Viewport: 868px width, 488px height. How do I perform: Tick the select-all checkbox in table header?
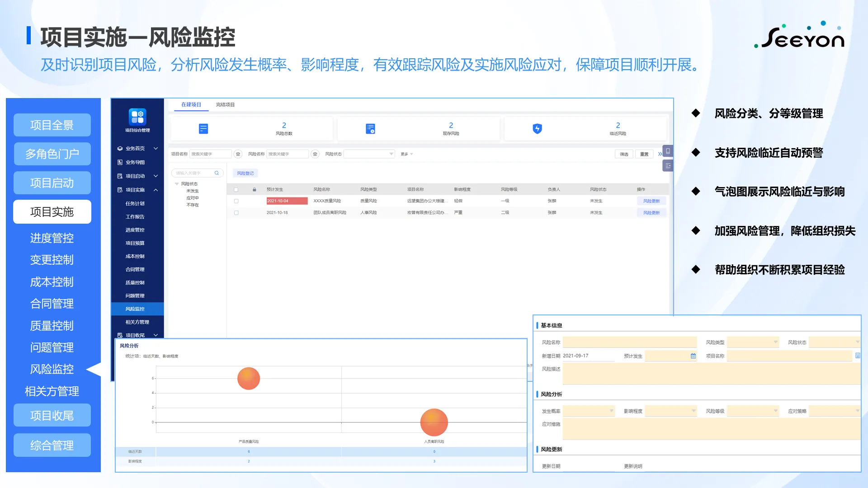click(x=236, y=189)
